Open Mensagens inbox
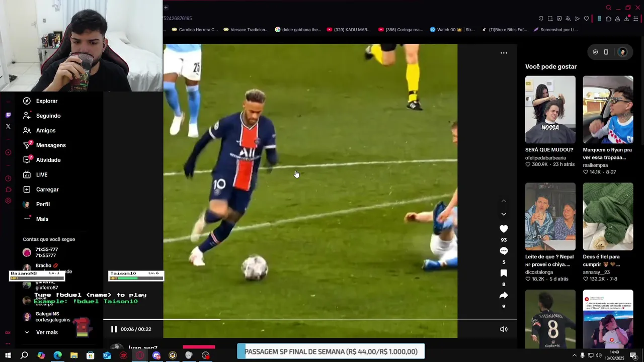The width and height of the screenshot is (644, 362). [x=44, y=145]
